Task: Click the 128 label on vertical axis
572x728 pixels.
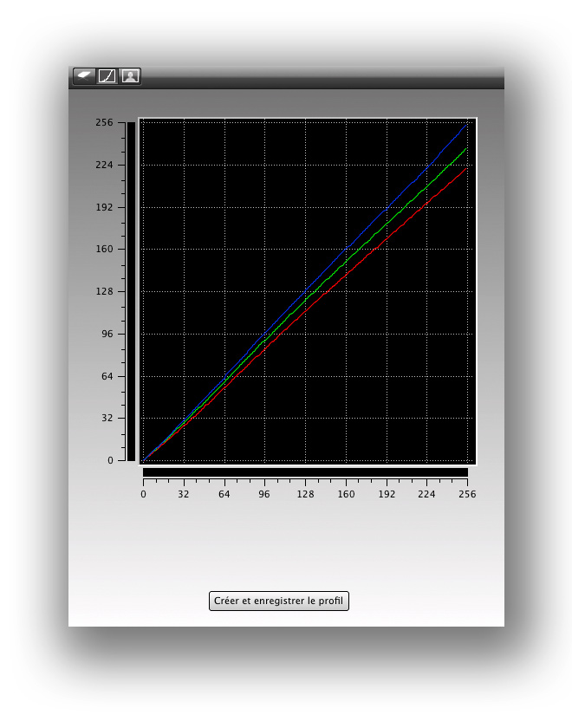Action: click(x=104, y=291)
